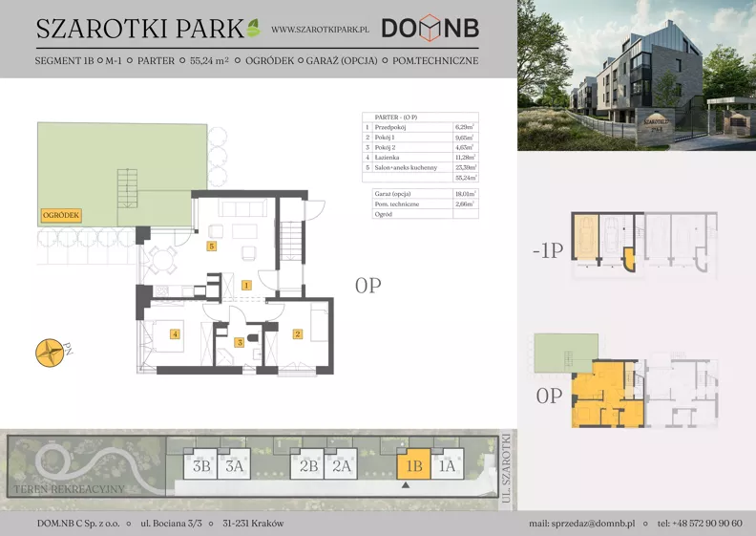Click the orange cube in DOMNB logo
The height and width of the screenshot is (536, 756).
(x=430, y=28)
